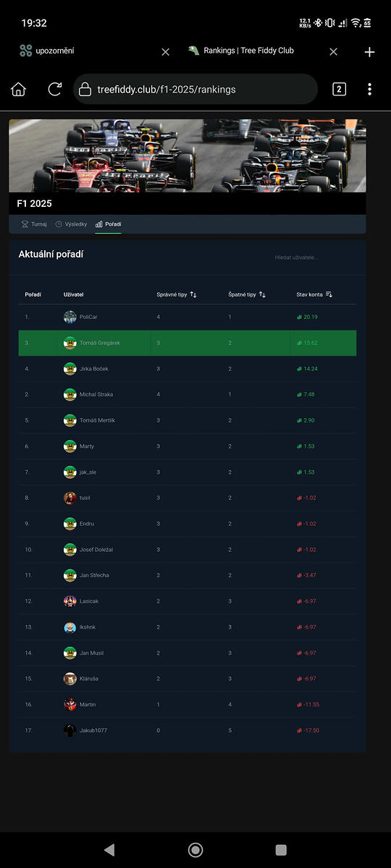Open the tab switcher showing 2
Viewport: 391px width, 868px height.
tap(339, 89)
